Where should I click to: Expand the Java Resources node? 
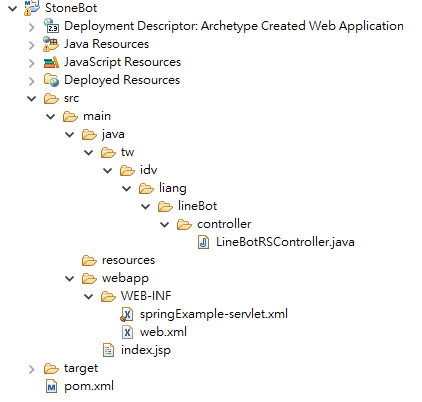[x=32, y=44]
